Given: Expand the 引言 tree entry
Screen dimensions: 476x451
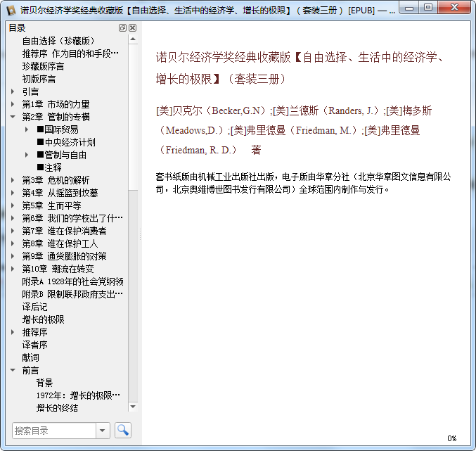Looking at the screenshot, I should 13,91.
